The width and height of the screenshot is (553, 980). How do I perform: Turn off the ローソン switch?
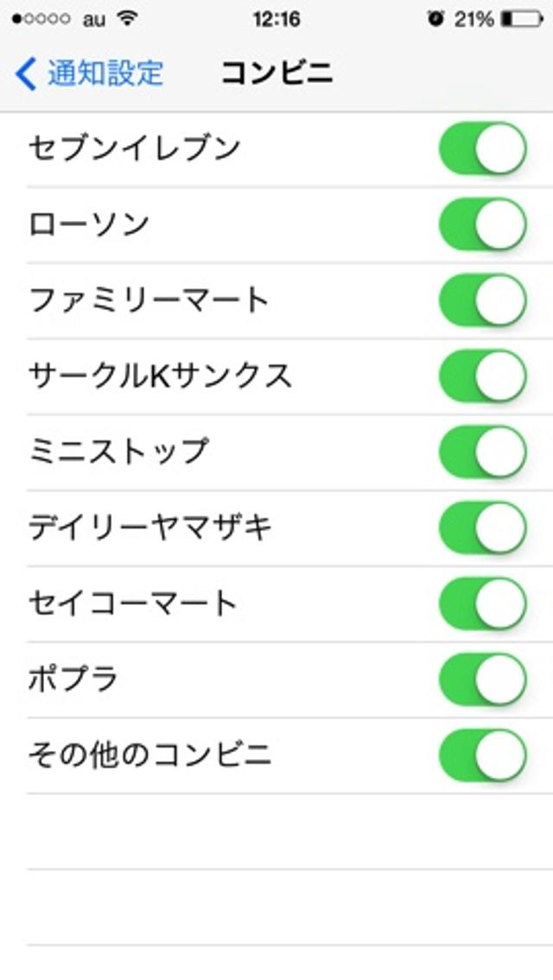click(x=482, y=224)
